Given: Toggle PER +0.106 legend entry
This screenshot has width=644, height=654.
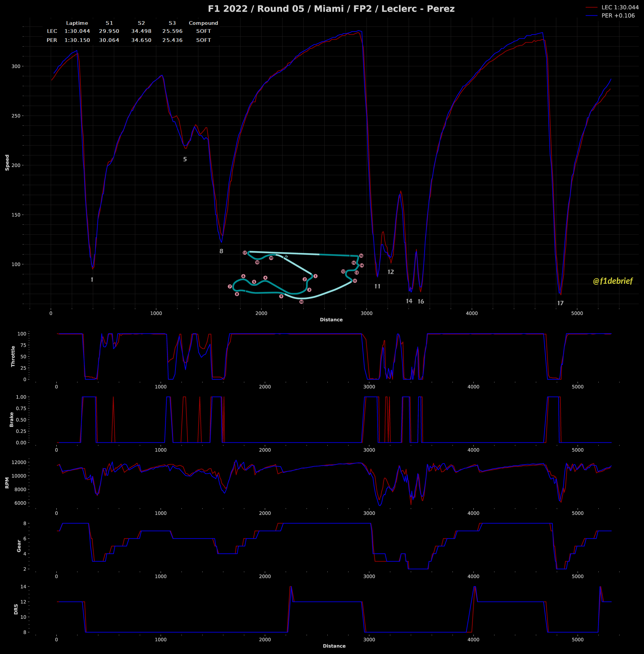Looking at the screenshot, I should [x=618, y=15].
